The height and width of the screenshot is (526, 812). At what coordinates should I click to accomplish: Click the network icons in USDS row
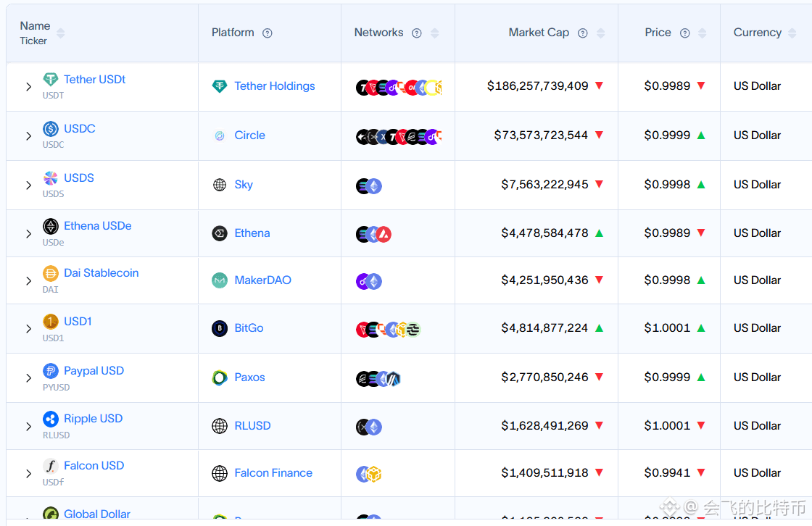[369, 186]
